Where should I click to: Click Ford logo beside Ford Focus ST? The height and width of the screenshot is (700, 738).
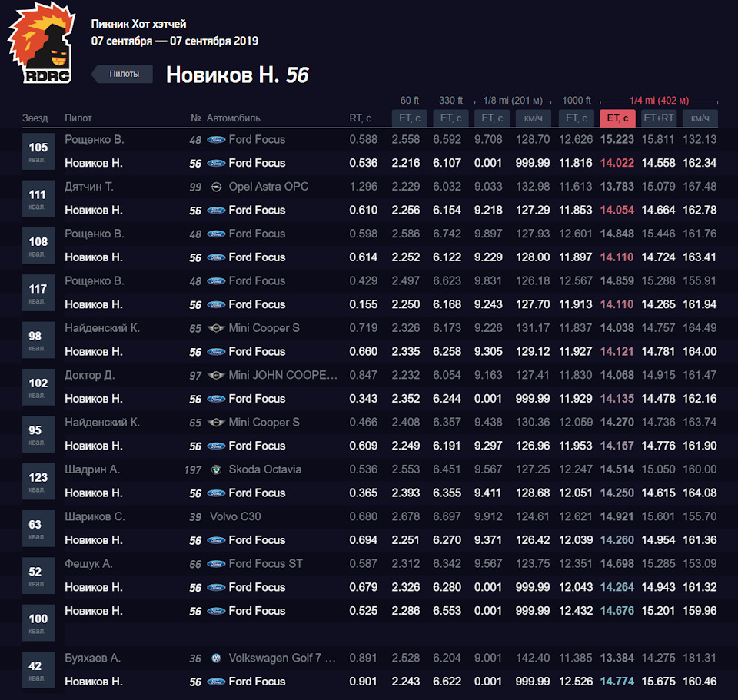pyautogui.click(x=216, y=563)
